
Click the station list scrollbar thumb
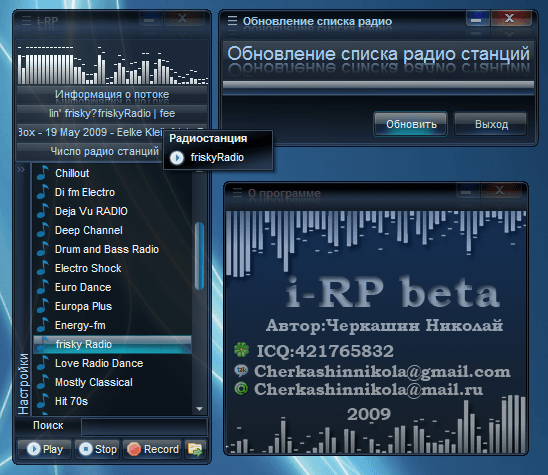[x=200, y=256]
